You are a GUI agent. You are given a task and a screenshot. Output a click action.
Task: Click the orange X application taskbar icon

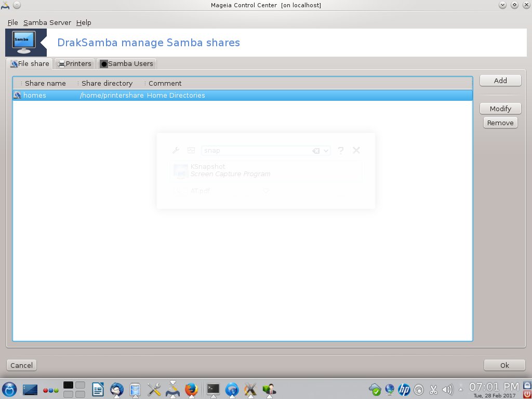(250, 390)
